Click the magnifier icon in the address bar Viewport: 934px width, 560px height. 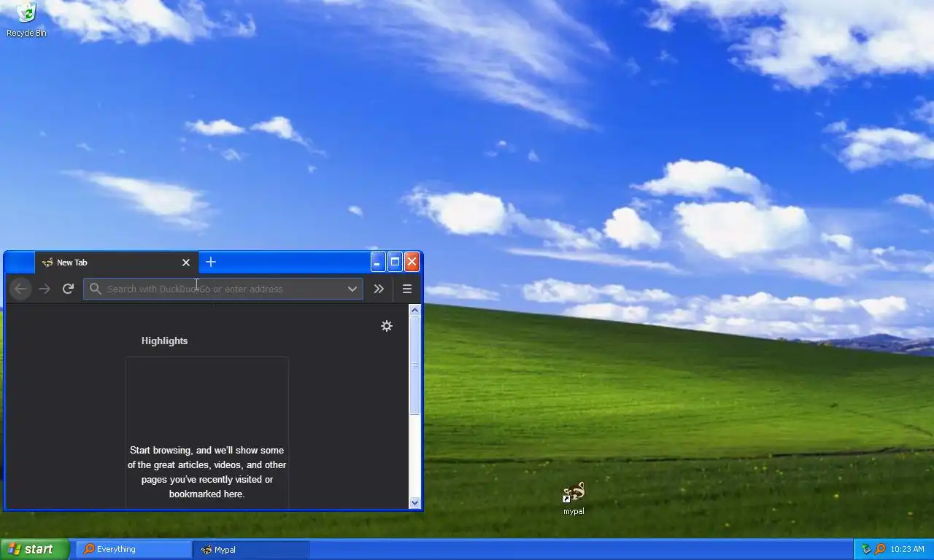(x=96, y=289)
